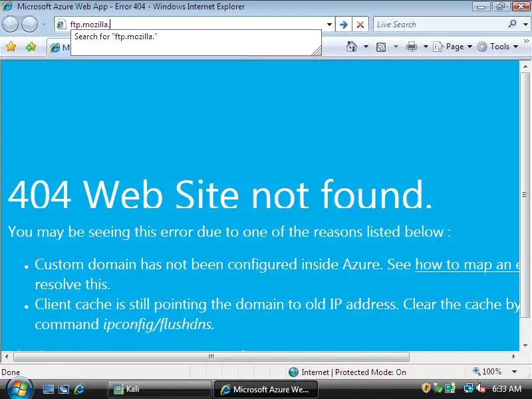Click the Back navigation button

click(x=10, y=25)
